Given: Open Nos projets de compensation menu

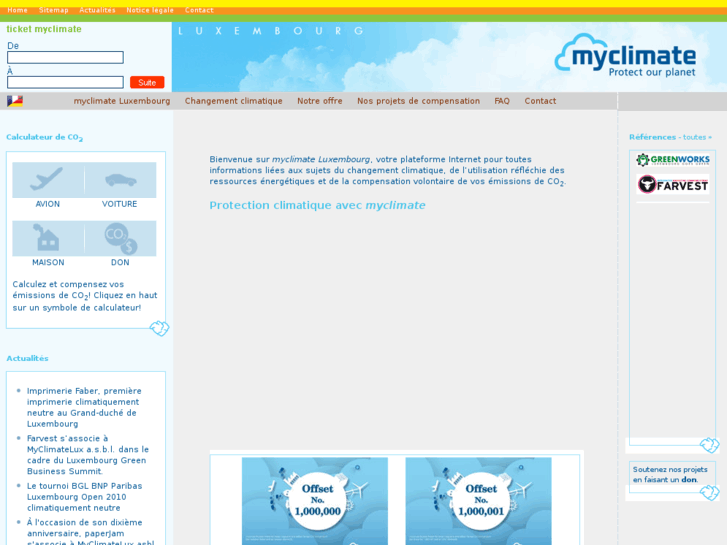Looking at the screenshot, I should (x=419, y=101).
